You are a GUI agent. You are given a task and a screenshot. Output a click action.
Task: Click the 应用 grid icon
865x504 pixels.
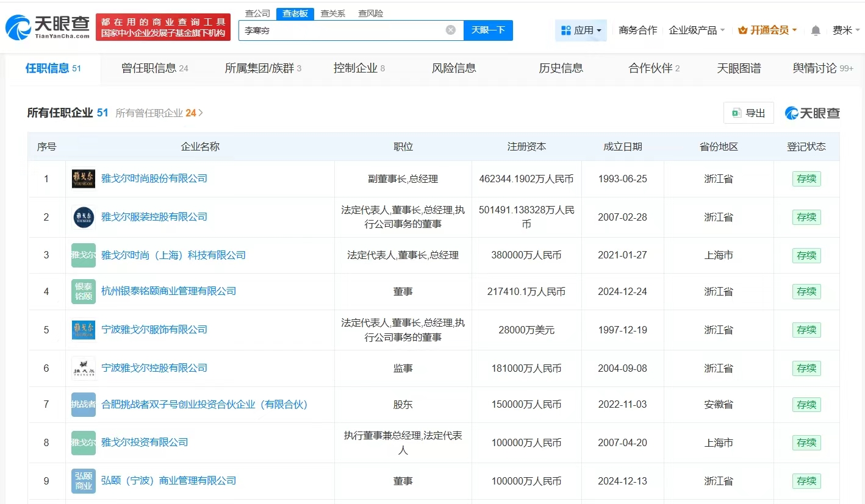[x=565, y=30]
